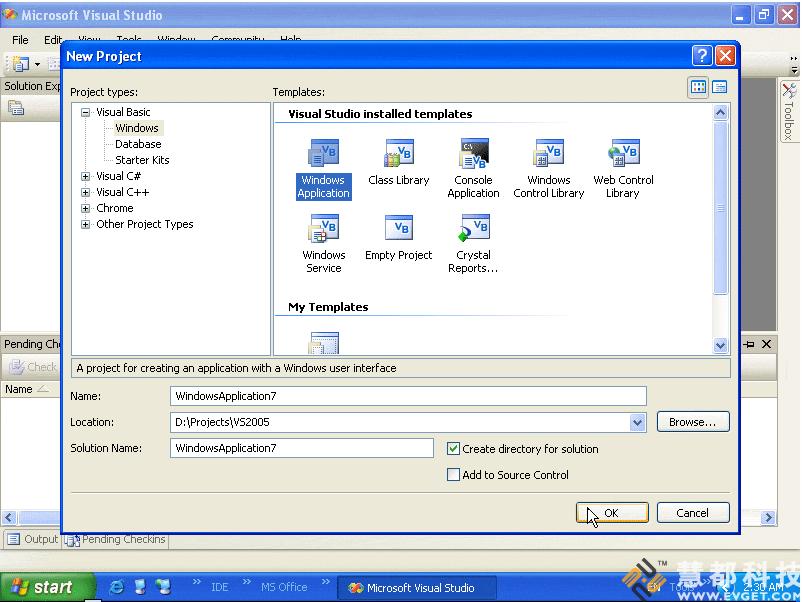
Task: Toggle Create directory for solution checkbox
Action: pos(453,449)
